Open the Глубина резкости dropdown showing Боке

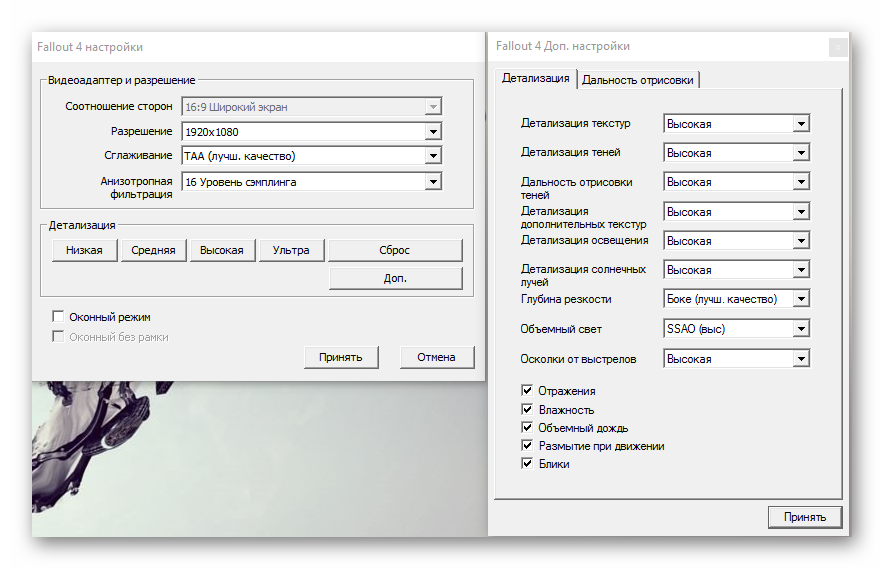(x=736, y=299)
